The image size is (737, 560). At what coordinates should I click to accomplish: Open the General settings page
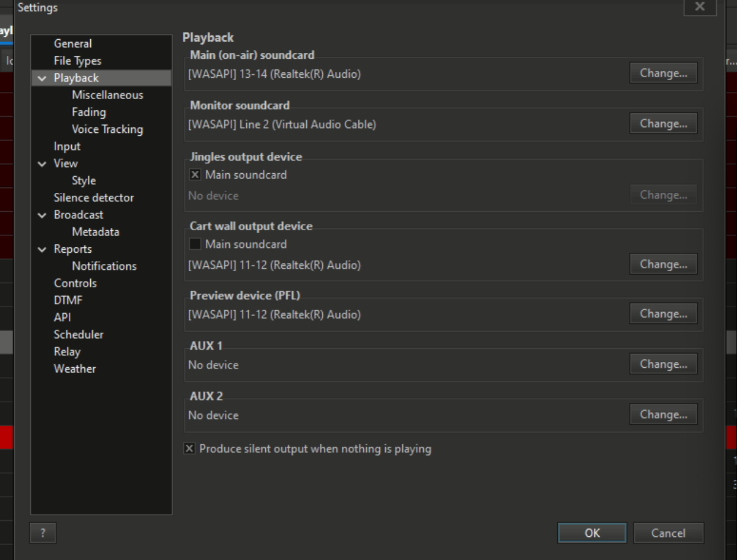73,44
